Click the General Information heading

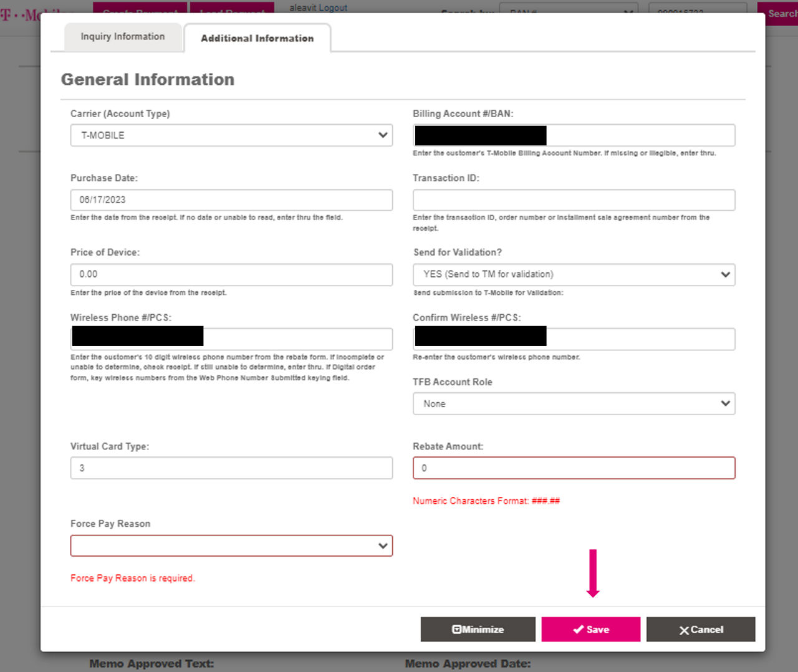coord(148,79)
